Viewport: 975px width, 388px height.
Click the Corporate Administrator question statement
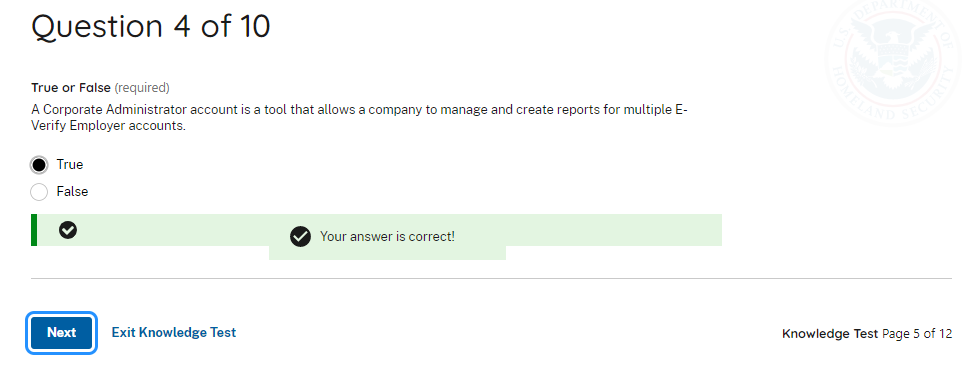pyautogui.click(x=359, y=118)
